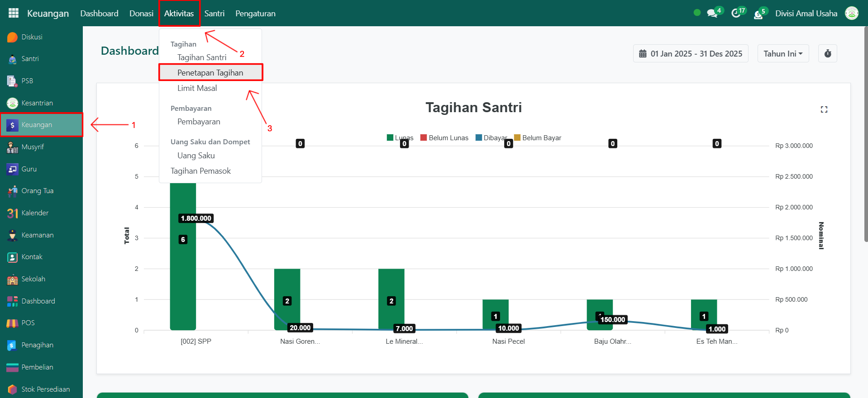This screenshot has height=398, width=868.
Task: Click the blue Dibayar legend color swatch
Action: (x=479, y=138)
